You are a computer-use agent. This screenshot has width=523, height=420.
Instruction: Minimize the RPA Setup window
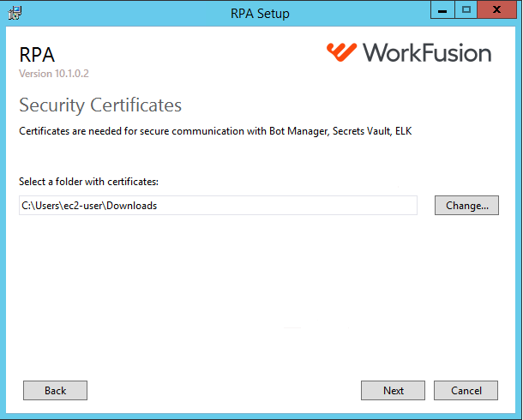coord(442,9)
